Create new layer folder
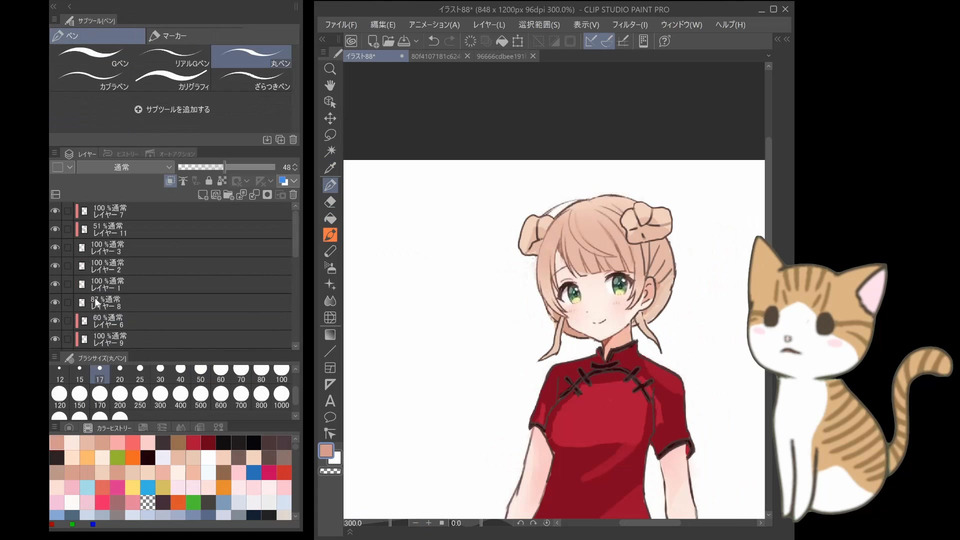 [228, 195]
